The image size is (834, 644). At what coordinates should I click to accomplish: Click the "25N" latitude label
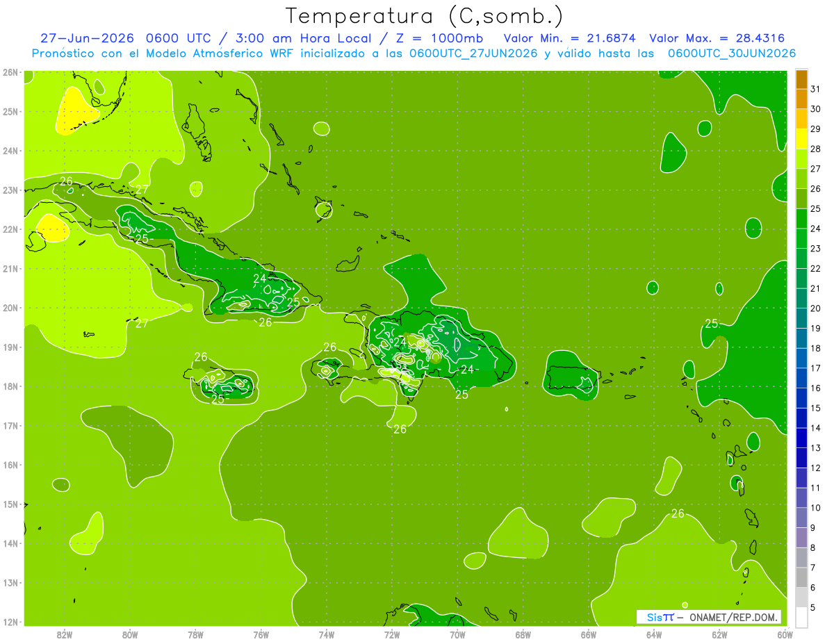[10, 111]
